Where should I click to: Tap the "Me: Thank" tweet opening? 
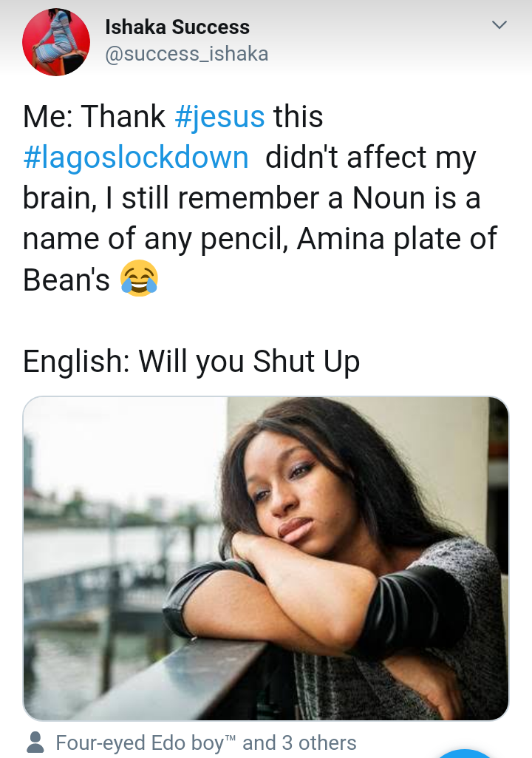pos(95,117)
